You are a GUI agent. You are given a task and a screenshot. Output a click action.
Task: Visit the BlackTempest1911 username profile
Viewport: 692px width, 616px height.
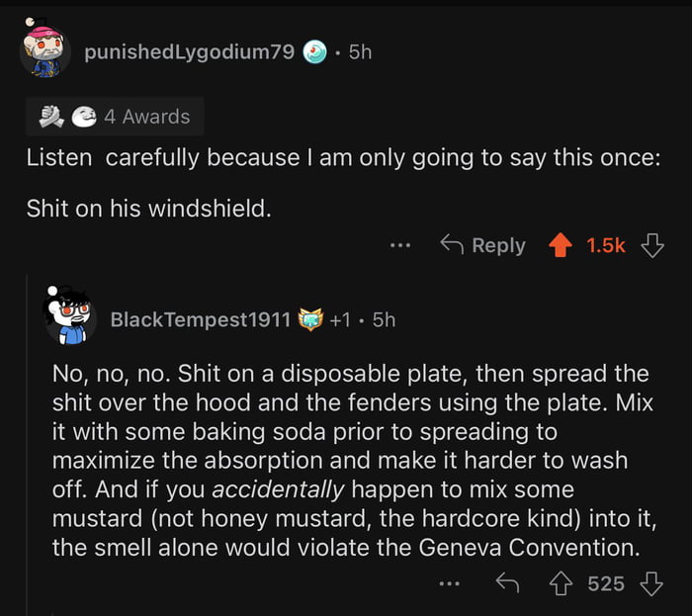tap(201, 319)
